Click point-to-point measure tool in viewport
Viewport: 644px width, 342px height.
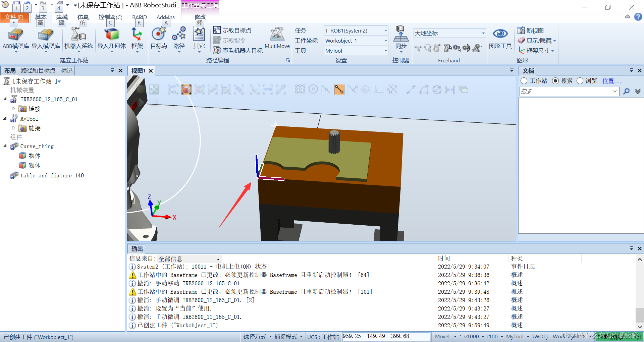pos(411,90)
